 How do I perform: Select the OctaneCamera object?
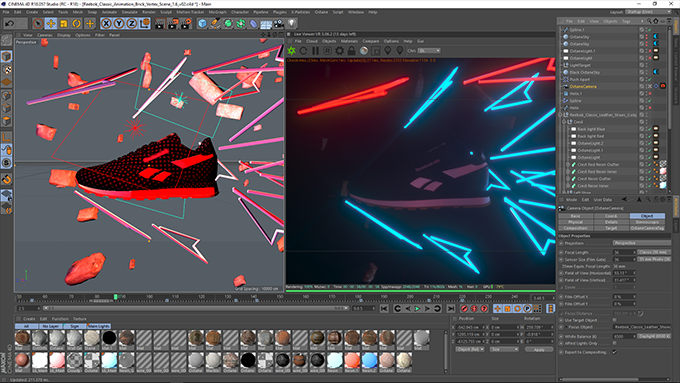point(583,86)
